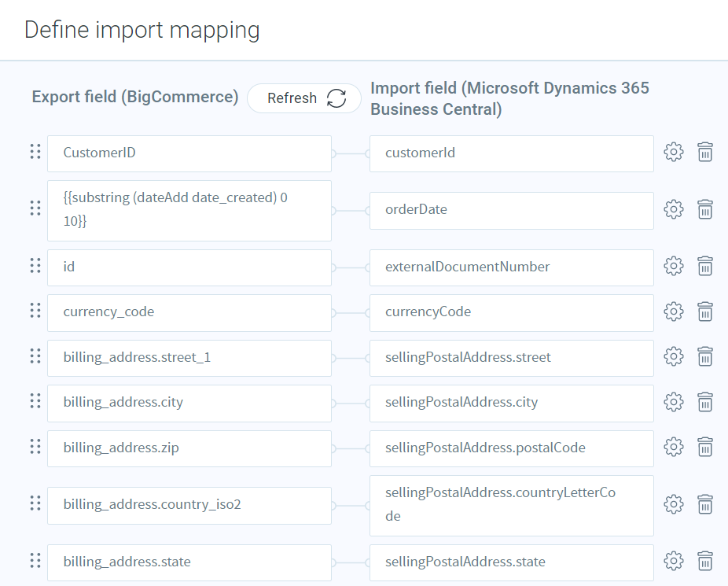Screen dimensions: 728x586
Task: Edit the sellingPostalAddress.city import field
Action: pyautogui.click(x=512, y=404)
